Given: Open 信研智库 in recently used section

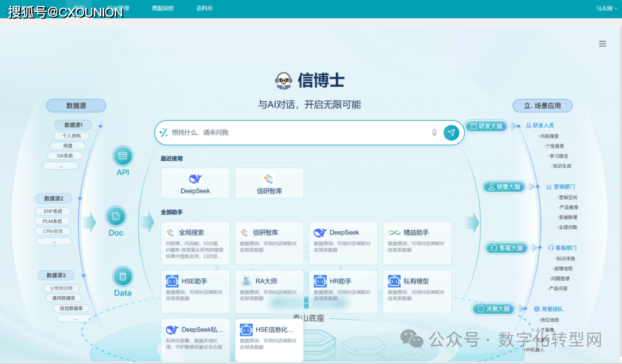Looking at the screenshot, I should (269, 184).
